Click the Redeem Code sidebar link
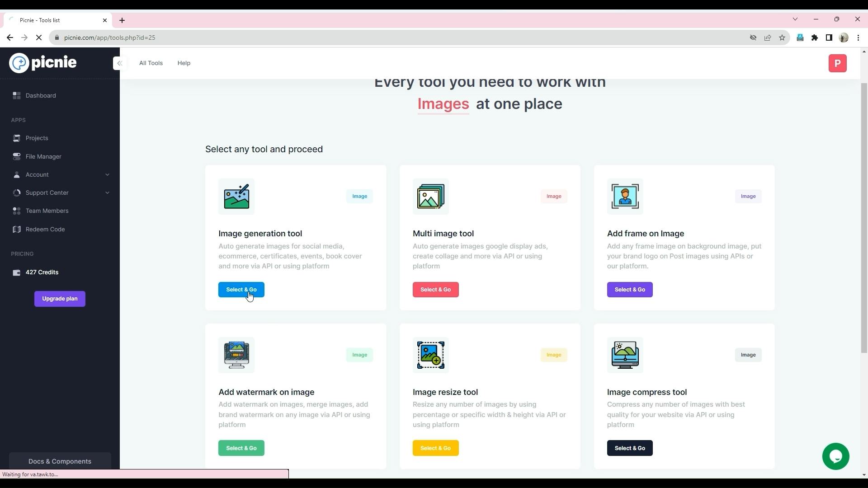Viewport: 868px width, 488px height. click(45, 229)
